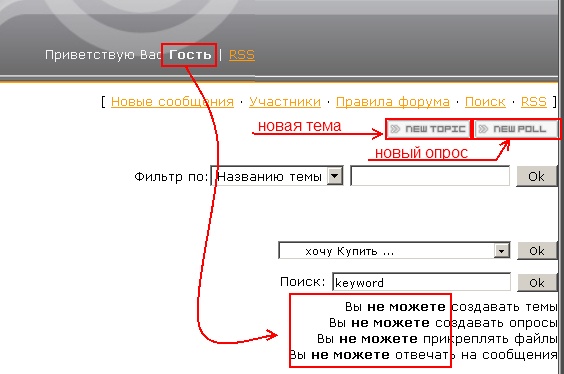Open the RSS link in the header greeting

click(x=242, y=55)
